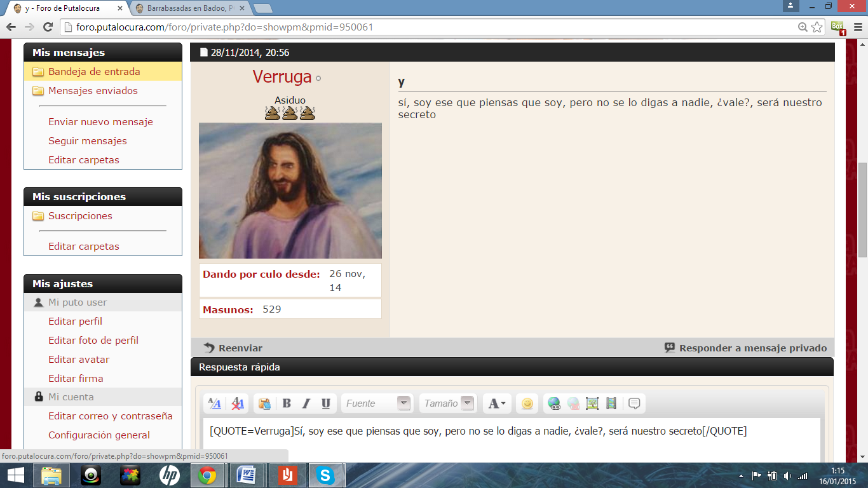Open Microsoft Word from taskbar
Image resolution: width=868 pixels, height=488 pixels.
tap(247, 475)
